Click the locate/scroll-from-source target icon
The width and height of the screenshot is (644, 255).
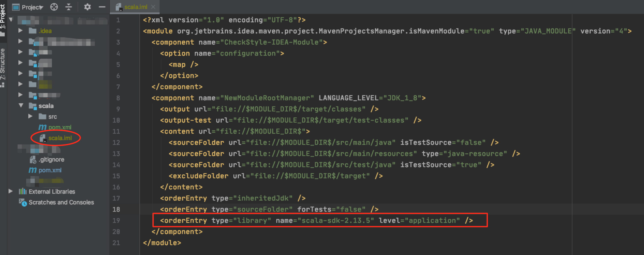pos(54,7)
